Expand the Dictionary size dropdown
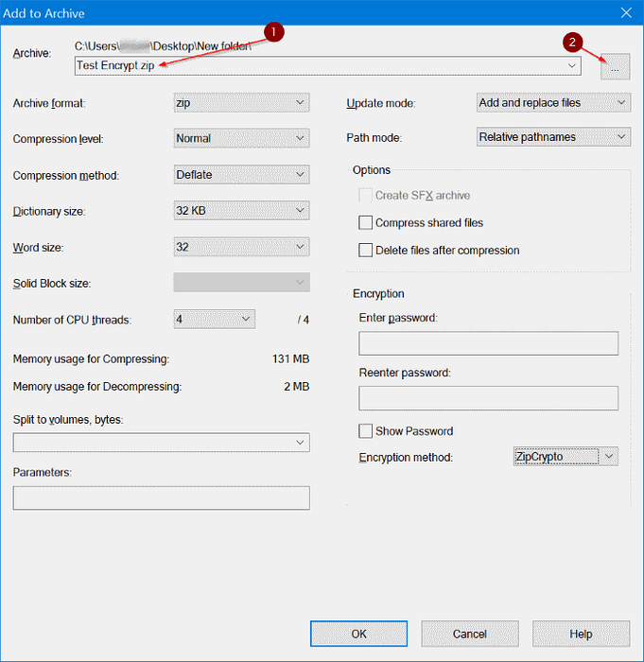 (241, 211)
